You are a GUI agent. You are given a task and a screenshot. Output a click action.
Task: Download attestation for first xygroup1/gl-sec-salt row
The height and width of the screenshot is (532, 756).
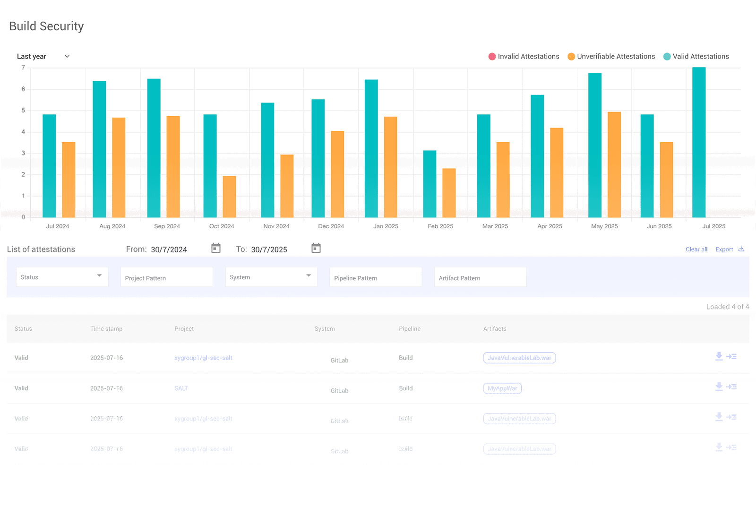point(719,356)
